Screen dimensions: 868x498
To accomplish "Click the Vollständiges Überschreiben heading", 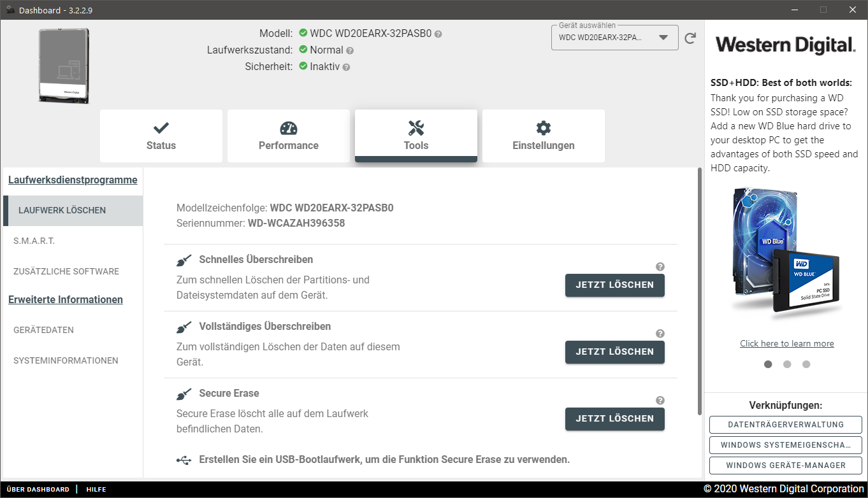I will (265, 327).
